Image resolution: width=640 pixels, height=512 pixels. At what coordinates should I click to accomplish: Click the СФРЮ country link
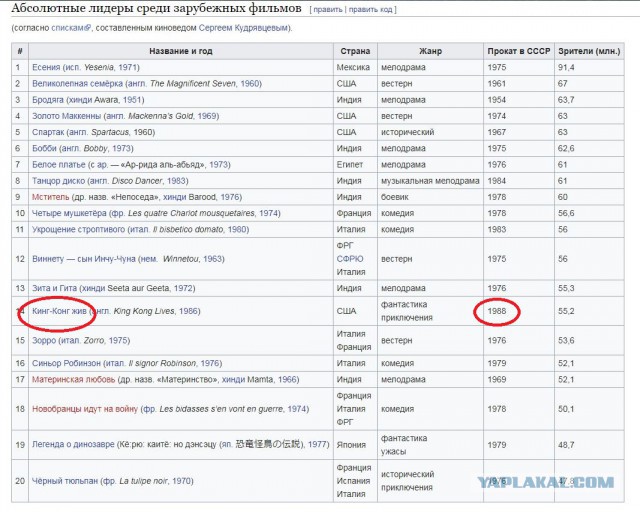click(350, 259)
